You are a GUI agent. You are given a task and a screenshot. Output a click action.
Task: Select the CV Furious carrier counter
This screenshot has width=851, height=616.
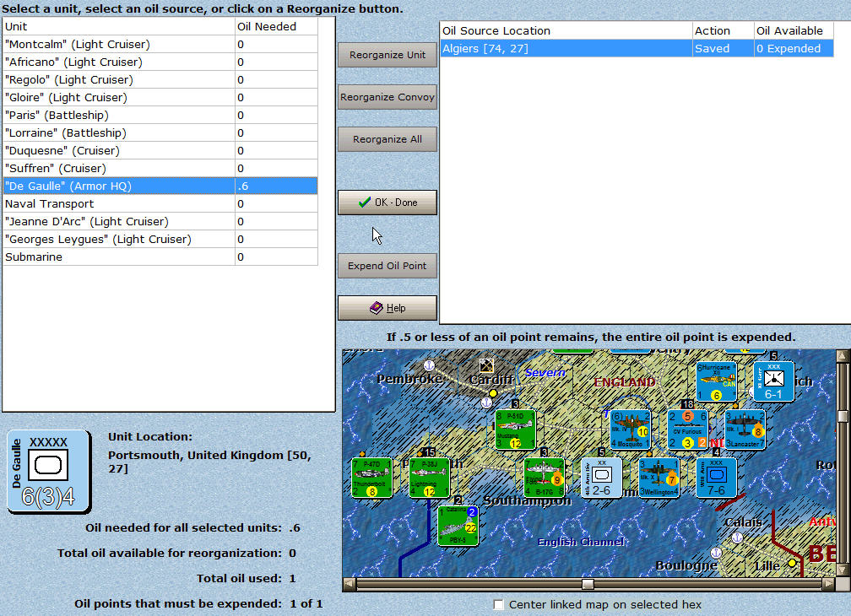tap(687, 430)
